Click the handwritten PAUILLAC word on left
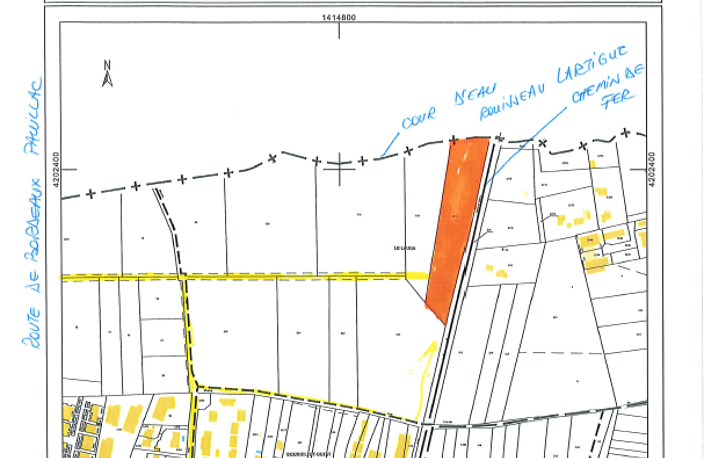704x458 pixels. pos(33,115)
